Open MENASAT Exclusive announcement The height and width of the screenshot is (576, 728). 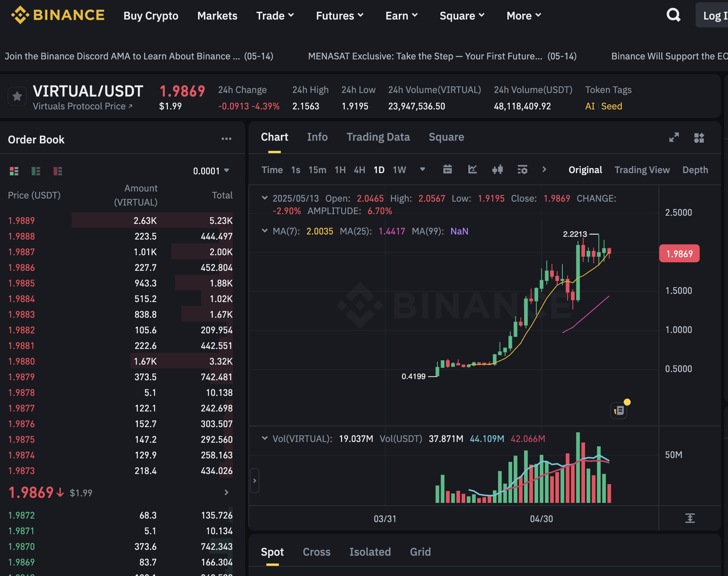442,56
